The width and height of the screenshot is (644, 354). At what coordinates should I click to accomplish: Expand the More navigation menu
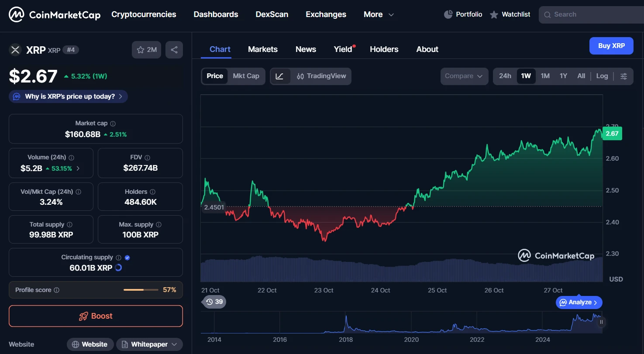[x=378, y=14]
